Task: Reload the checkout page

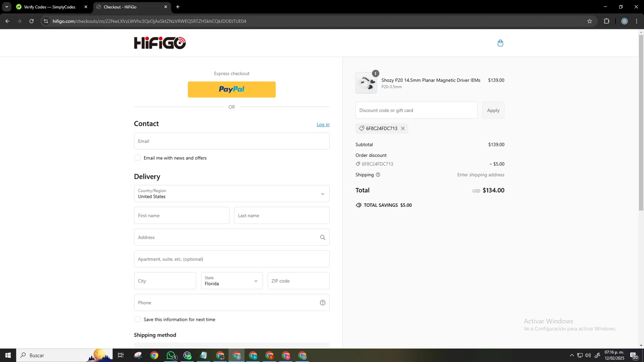Action: coord(31,21)
